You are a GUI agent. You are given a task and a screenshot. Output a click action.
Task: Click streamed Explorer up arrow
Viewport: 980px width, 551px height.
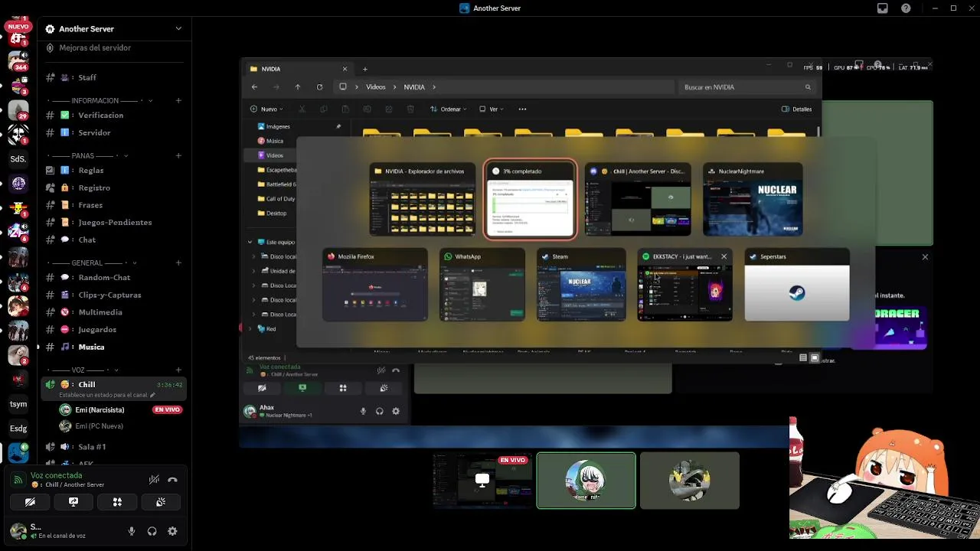click(x=298, y=87)
